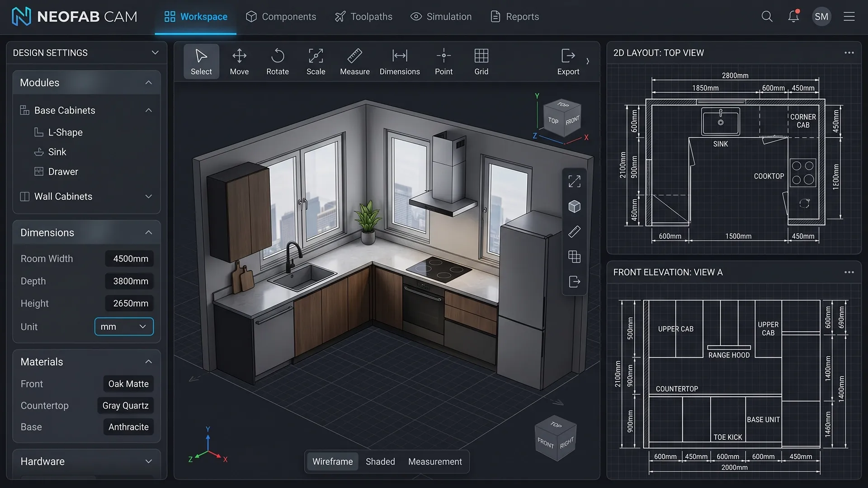Select the Scale tool

(316, 61)
